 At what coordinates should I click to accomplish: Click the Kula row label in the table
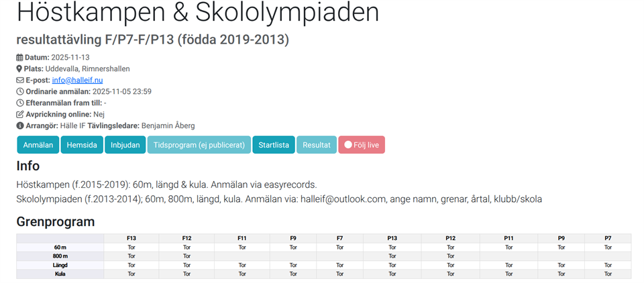60,274
